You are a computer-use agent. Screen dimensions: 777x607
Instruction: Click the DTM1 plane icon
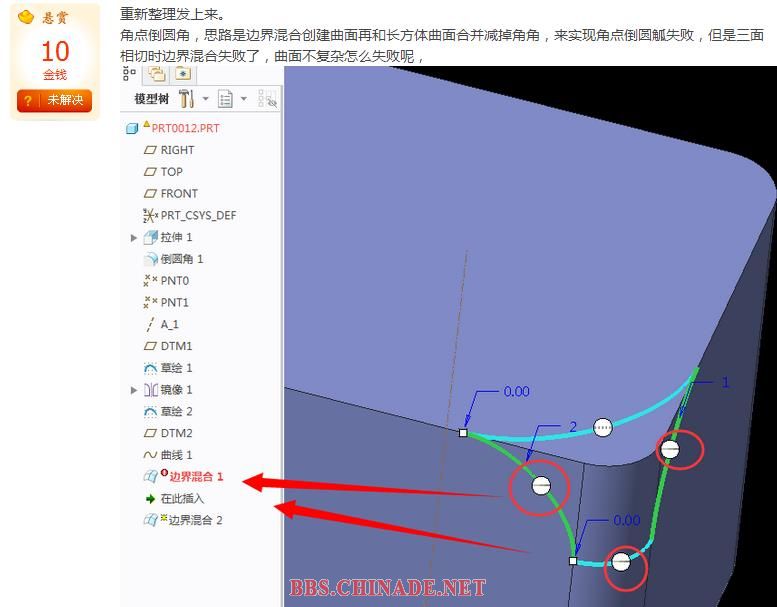pyautogui.click(x=150, y=346)
